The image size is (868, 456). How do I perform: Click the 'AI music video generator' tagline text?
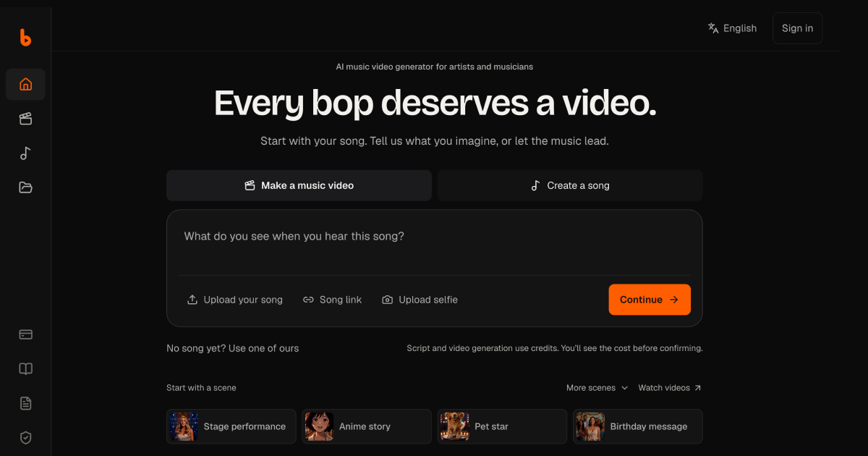435,67
